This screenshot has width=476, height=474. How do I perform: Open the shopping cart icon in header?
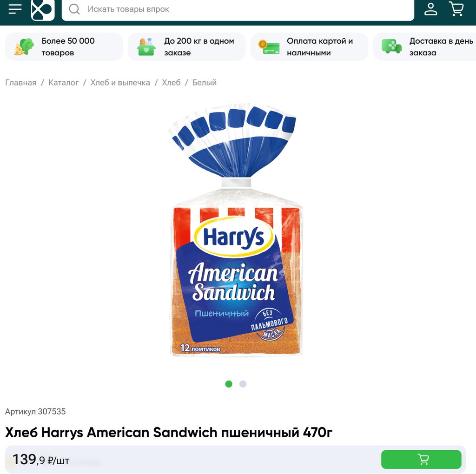pos(456,9)
